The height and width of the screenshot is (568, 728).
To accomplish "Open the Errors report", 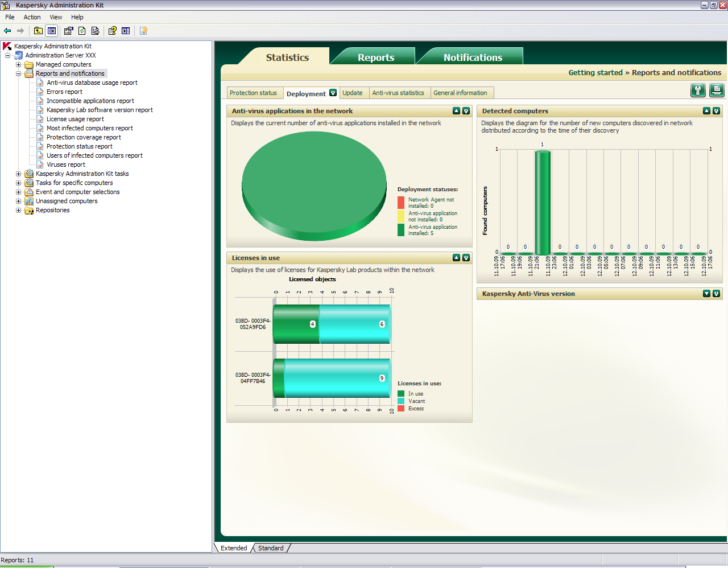I will click(64, 92).
